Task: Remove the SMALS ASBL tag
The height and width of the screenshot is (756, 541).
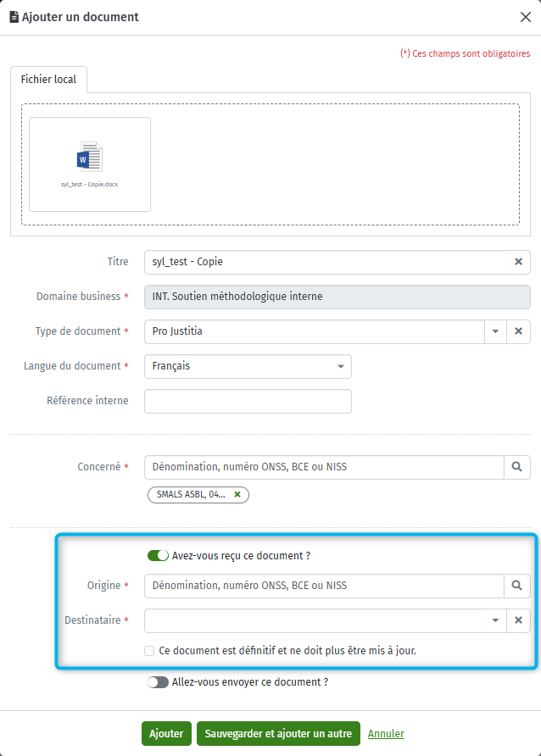Action: (x=237, y=494)
